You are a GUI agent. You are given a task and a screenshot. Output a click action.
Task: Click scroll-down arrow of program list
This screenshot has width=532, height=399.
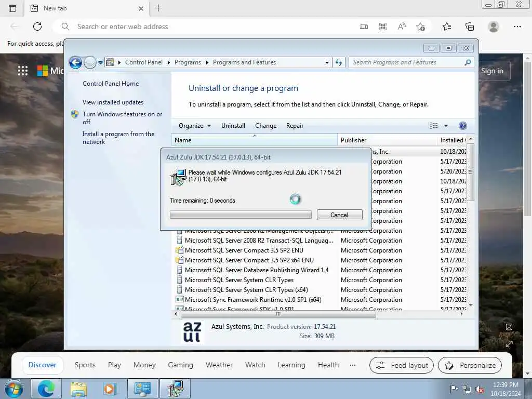pos(470,305)
